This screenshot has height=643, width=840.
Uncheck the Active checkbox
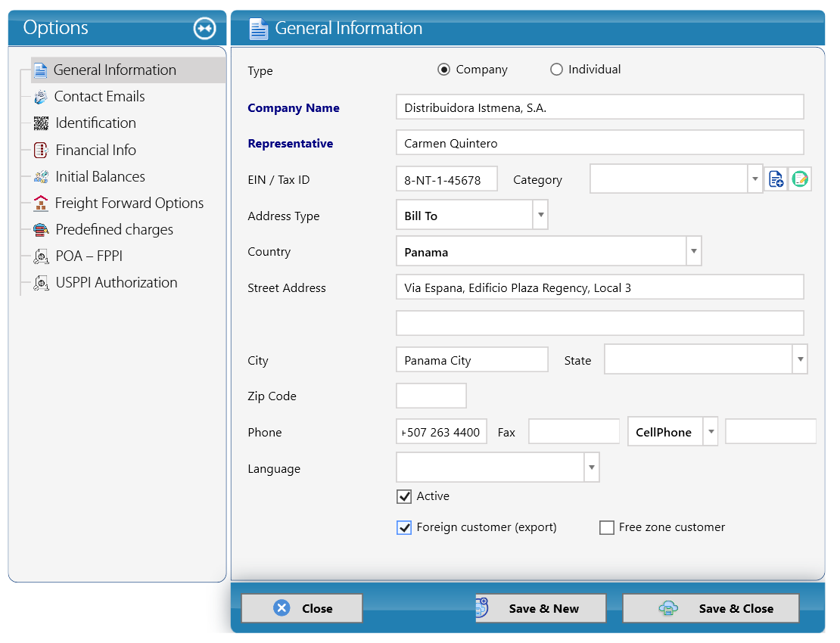(404, 496)
